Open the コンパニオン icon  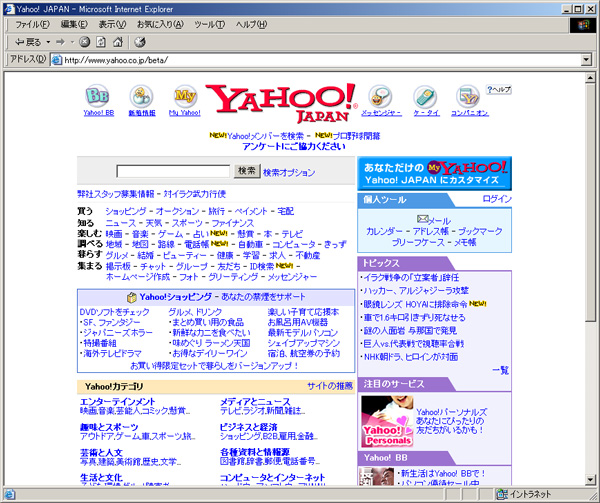tap(468, 96)
